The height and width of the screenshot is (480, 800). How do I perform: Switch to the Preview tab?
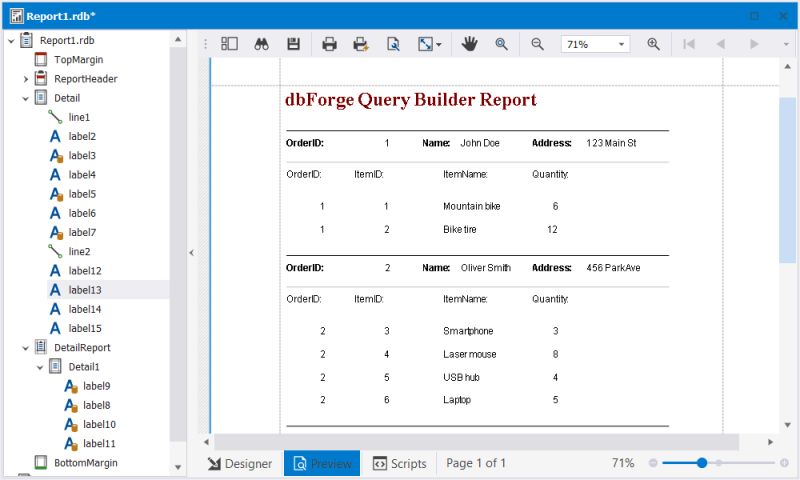(x=322, y=463)
